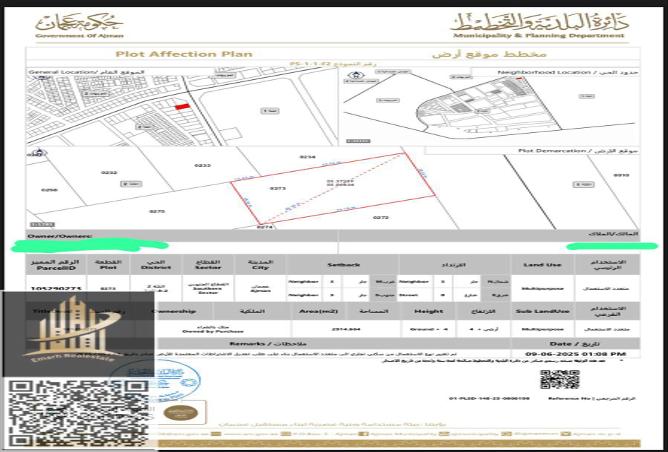Click the red plot marker in General Location map
This screenshot has width=668, height=452.
coord(181,107)
